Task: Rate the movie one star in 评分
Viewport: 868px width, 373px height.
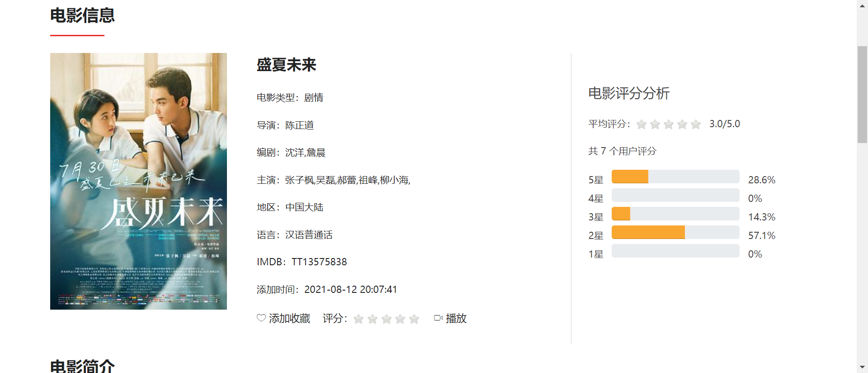Action: [x=359, y=319]
